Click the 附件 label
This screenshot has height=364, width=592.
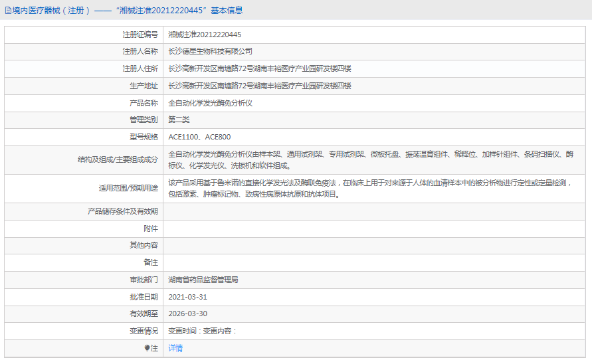[151, 228]
